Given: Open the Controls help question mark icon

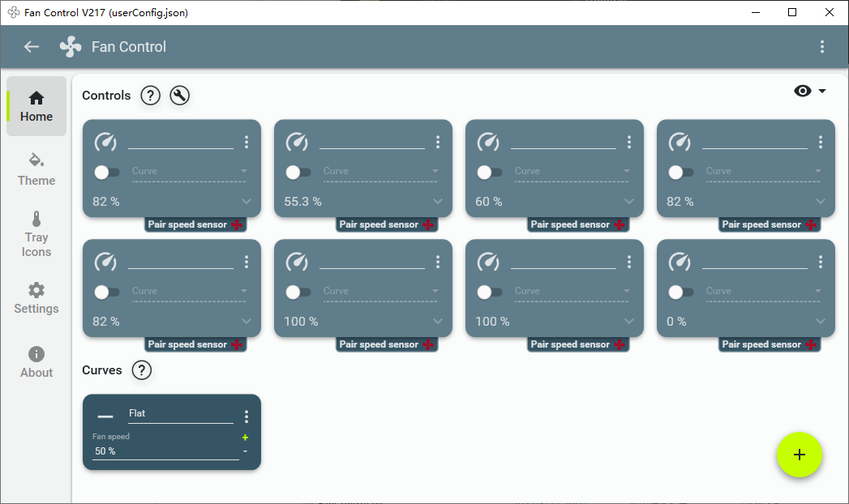Looking at the screenshot, I should (150, 96).
